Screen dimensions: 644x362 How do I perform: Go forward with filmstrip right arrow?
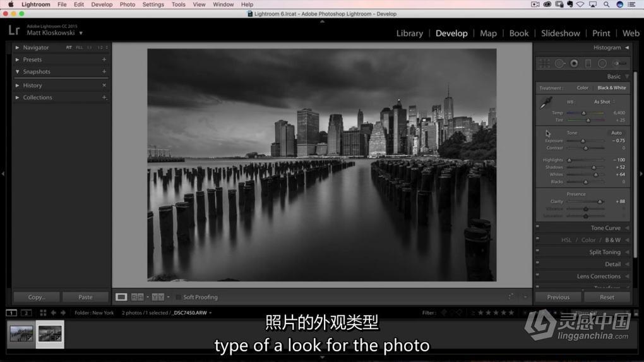click(63, 313)
